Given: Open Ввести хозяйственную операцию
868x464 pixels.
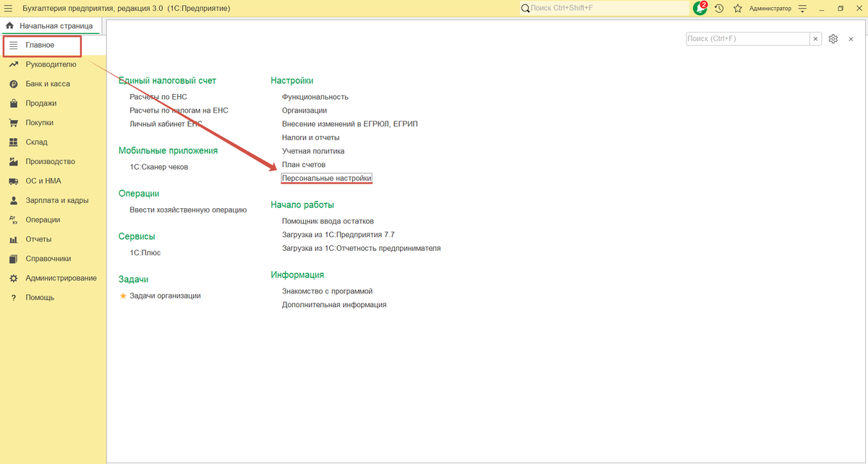Looking at the screenshot, I should click(188, 210).
